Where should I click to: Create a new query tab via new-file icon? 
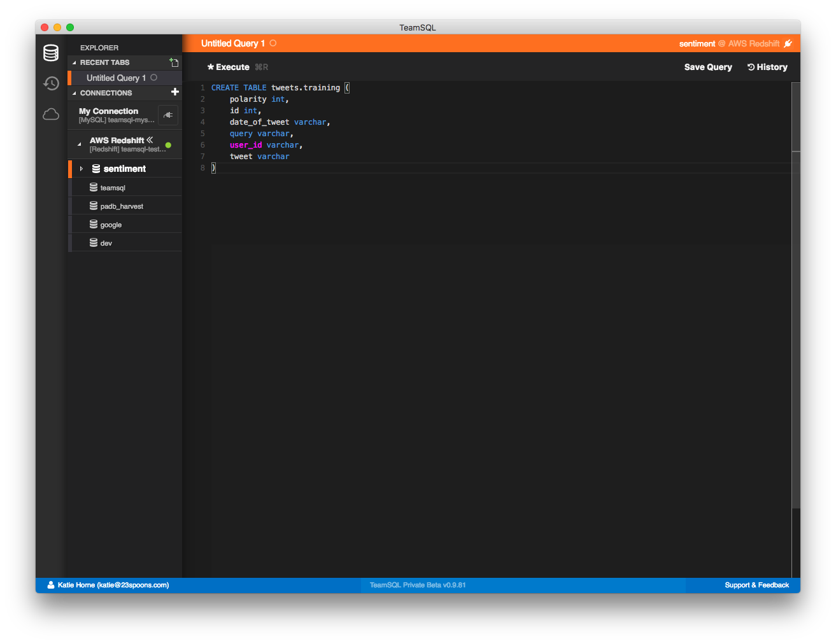[x=174, y=62]
